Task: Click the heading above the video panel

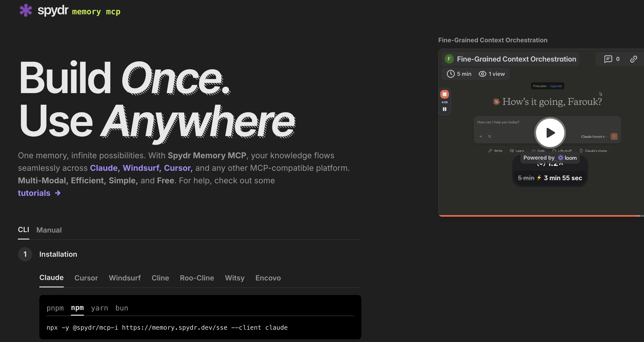Action: 493,40
